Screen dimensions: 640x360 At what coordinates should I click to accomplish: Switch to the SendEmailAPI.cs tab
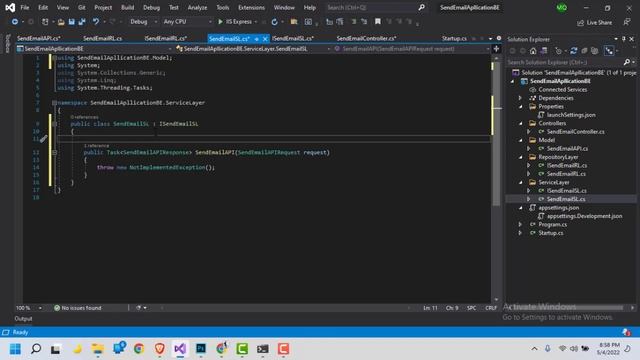39,38
